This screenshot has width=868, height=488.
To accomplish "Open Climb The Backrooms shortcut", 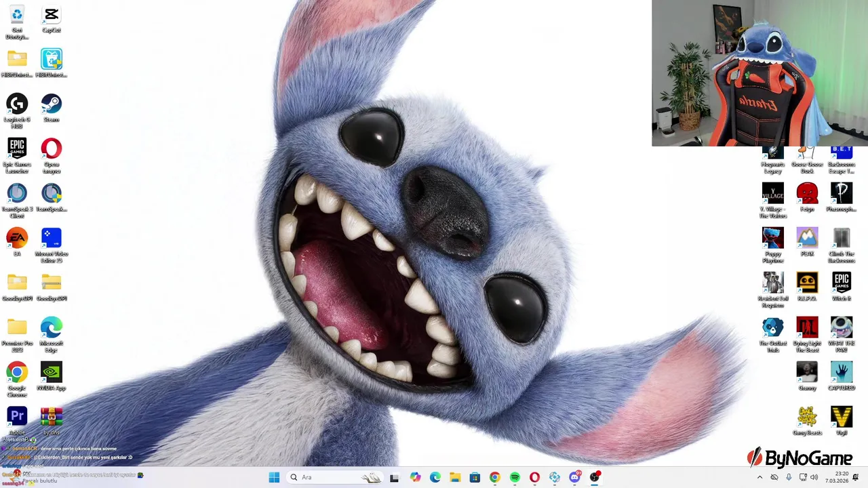I will (x=842, y=245).
